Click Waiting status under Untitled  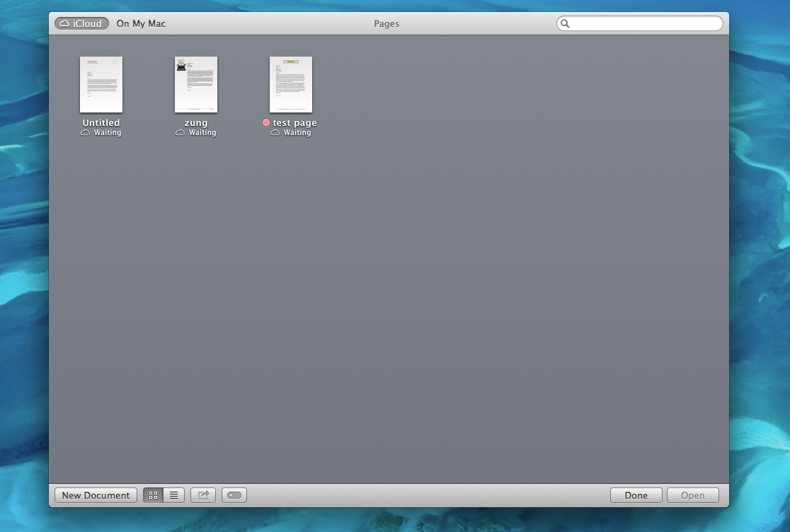click(x=108, y=133)
